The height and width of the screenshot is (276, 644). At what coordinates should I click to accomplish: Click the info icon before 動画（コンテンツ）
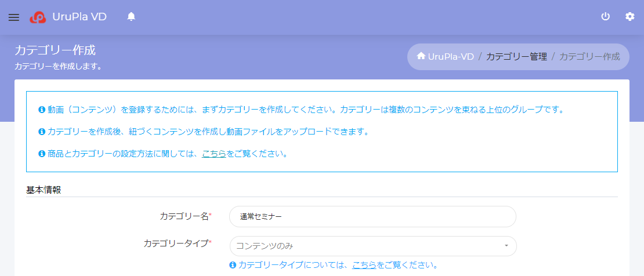click(41, 110)
